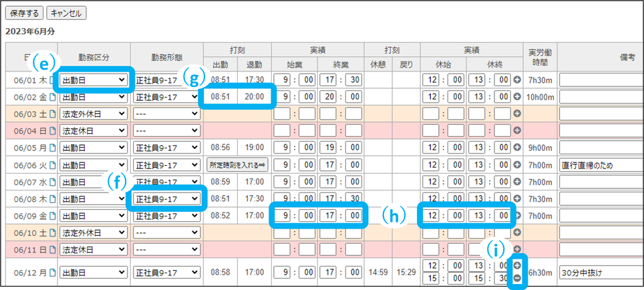Click the 保存する button

pyautogui.click(x=25, y=13)
